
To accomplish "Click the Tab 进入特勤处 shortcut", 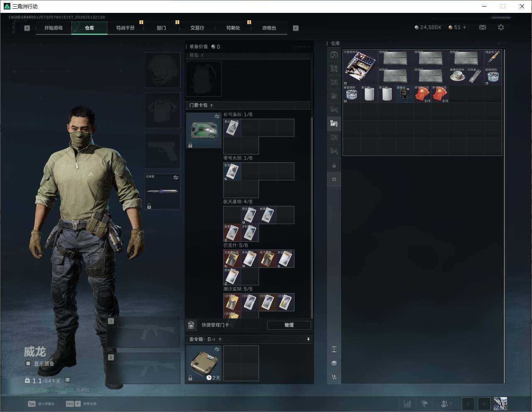I will 41,404.
